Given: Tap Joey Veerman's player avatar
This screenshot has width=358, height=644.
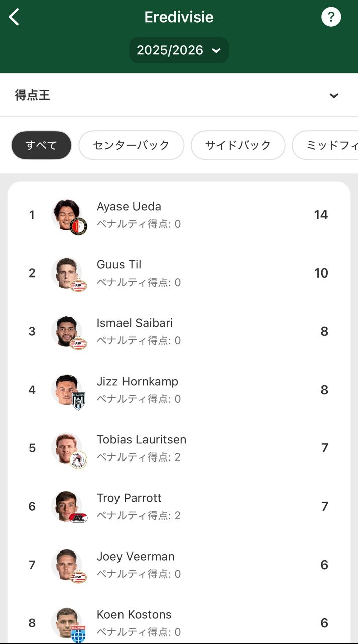Looking at the screenshot, I should point(67,565).
